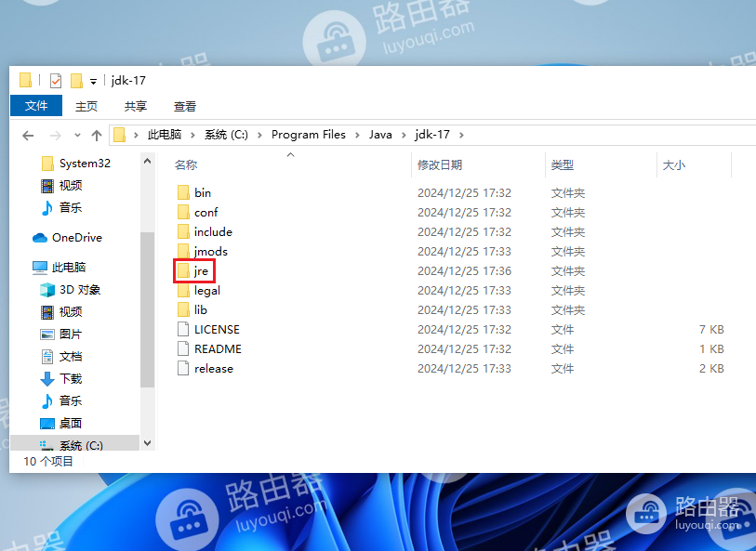
Task: Open 文档 in navigation pane
Action: point(61,357)
